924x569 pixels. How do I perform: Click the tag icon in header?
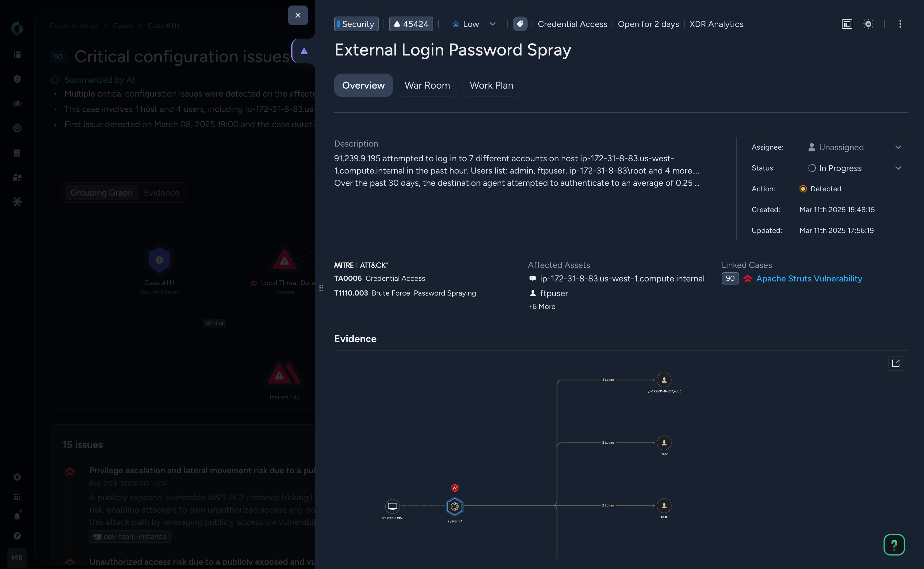(x=520, y=24)
